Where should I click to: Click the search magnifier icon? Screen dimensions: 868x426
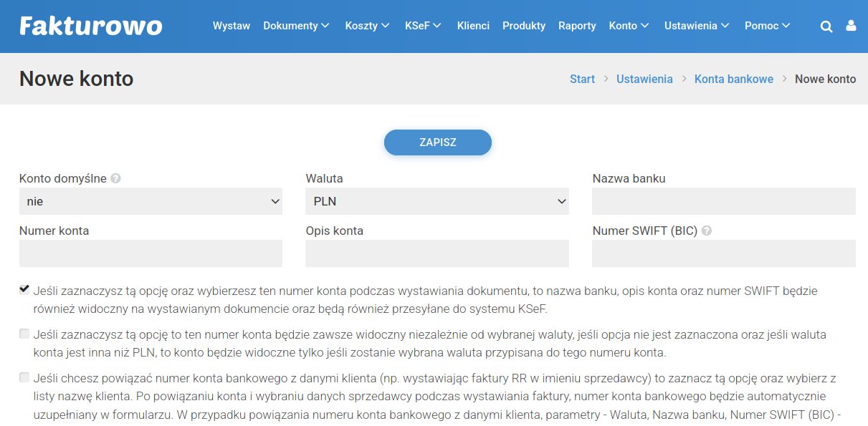(x=826, y=26)
